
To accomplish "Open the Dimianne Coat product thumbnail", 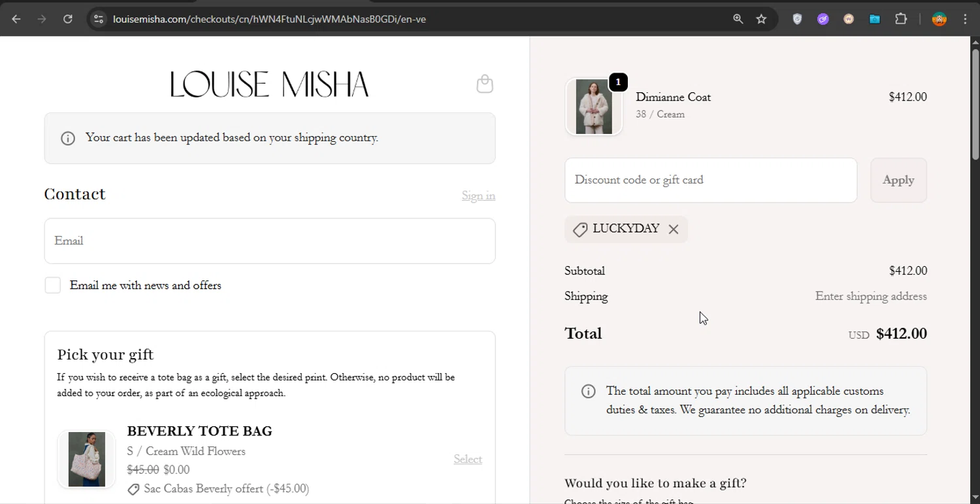I will point(594,107).
